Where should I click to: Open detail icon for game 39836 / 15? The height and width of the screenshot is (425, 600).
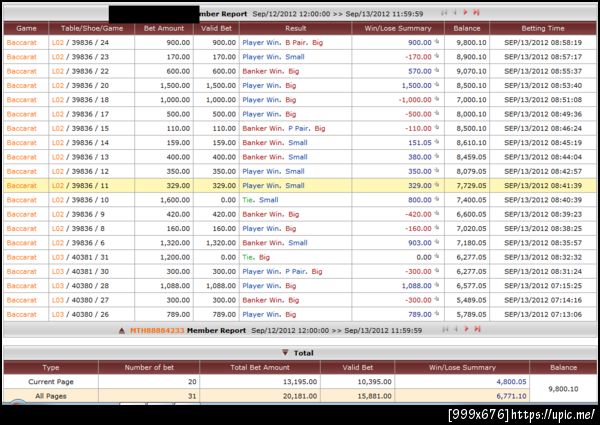(437, 128)
